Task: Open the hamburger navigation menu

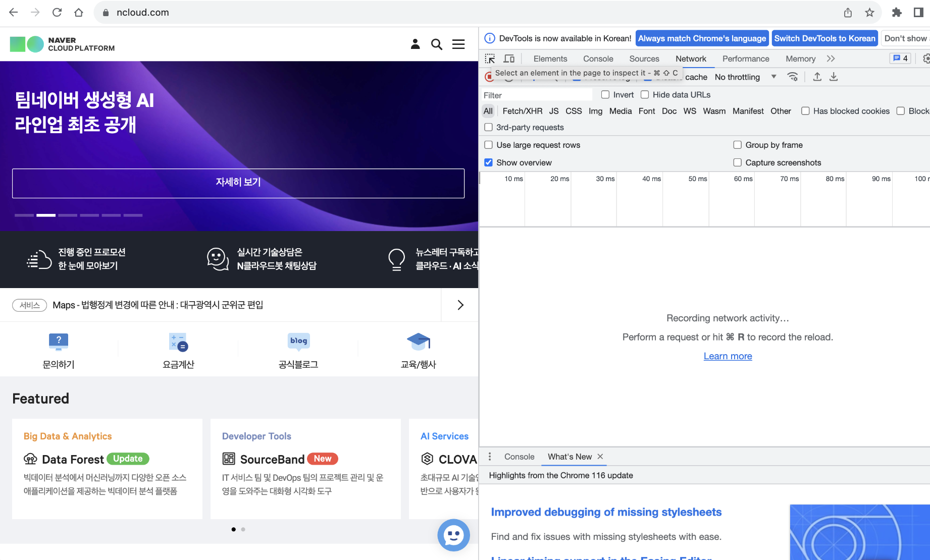Action: click(x=458, y=44)
